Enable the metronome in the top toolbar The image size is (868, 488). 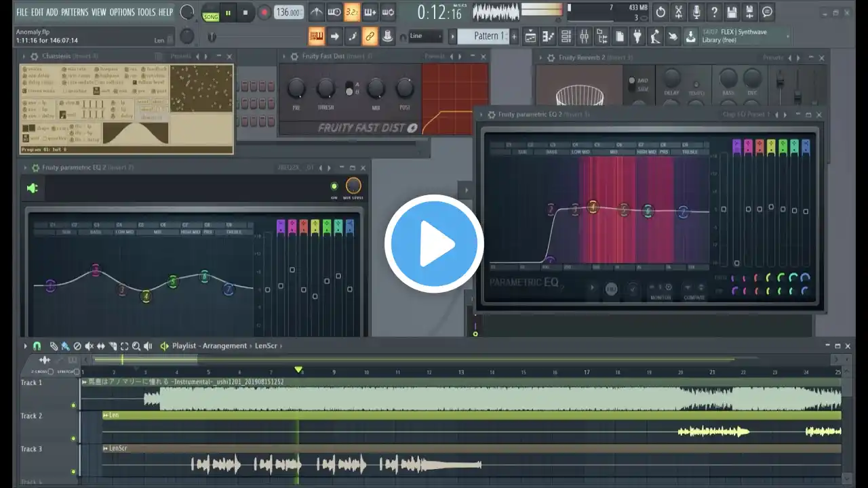tap(317, 12)
